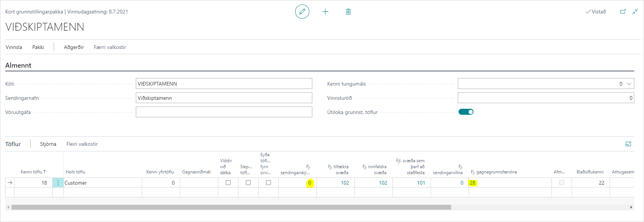Image resolution: width=644 pixels, height=222 pixels.
Task: Click the collapse page arrows icon
Action: [635, 12]
